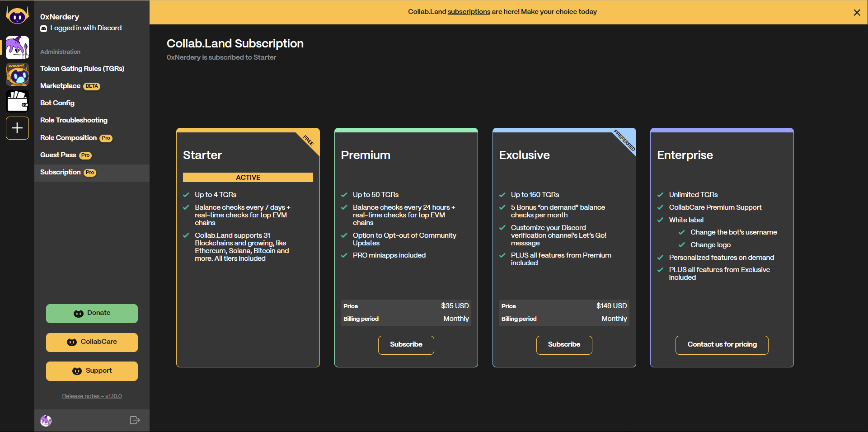Click 'Unlimited TGRs' feature

pyautogui.click(x=693, y=195)
